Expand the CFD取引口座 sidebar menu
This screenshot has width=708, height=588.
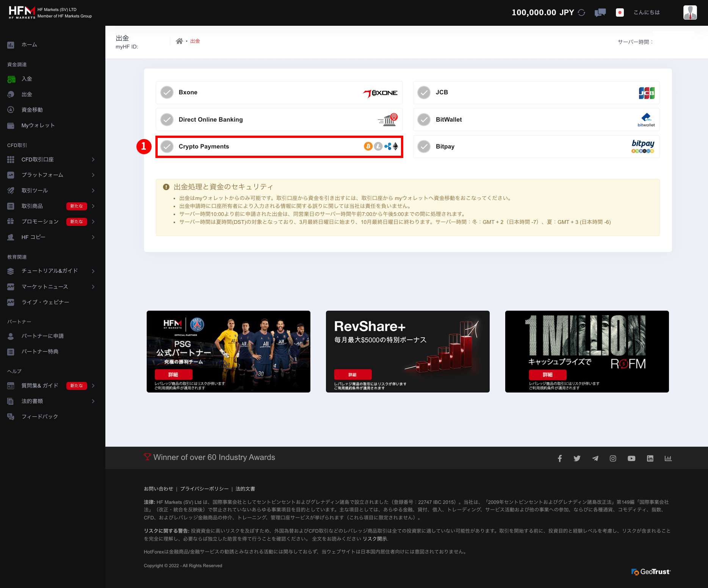point(93,160)
